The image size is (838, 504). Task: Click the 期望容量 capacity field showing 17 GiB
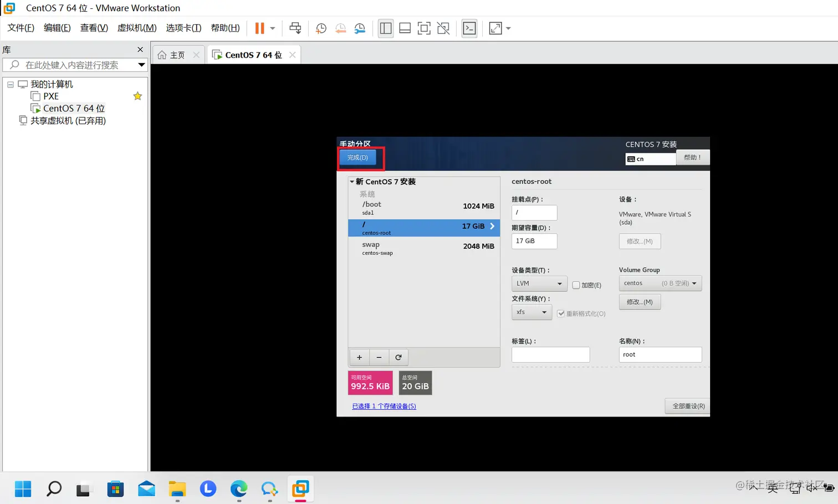(534, 241)
